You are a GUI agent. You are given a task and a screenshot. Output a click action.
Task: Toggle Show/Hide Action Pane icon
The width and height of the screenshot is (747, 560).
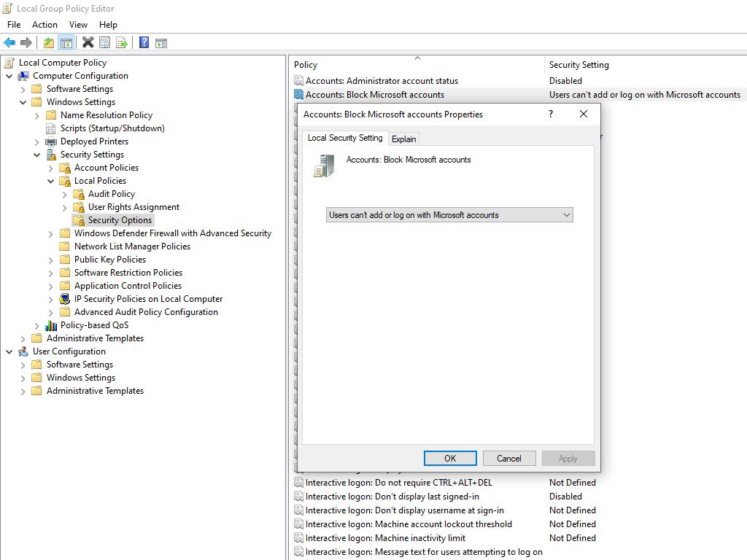(161, 43)
